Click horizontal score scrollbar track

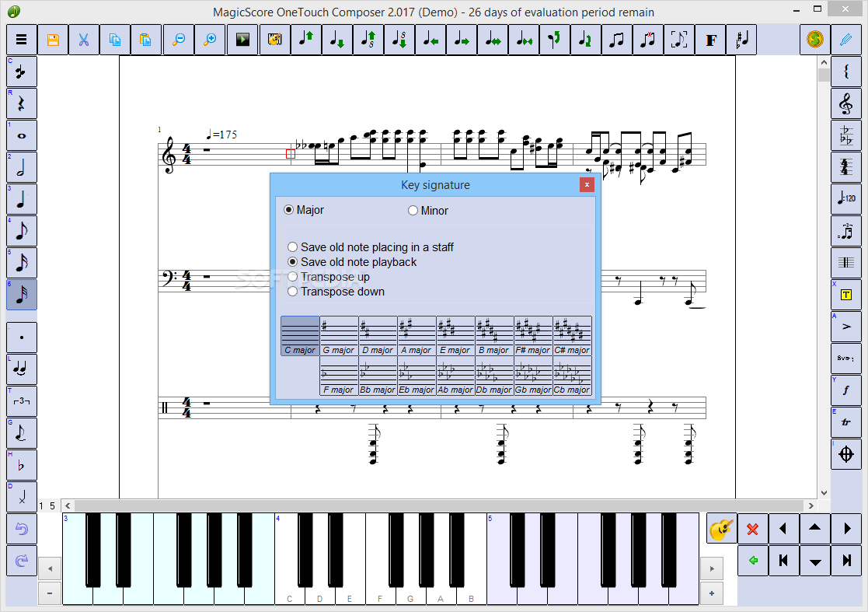coord(439,505)
